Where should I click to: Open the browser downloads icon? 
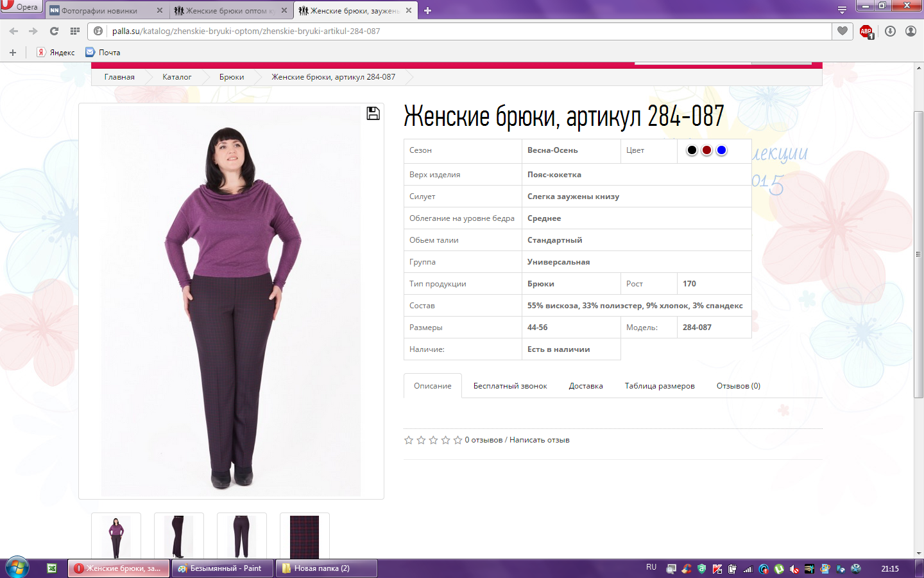pyautogui.click(x=890, y=31)
